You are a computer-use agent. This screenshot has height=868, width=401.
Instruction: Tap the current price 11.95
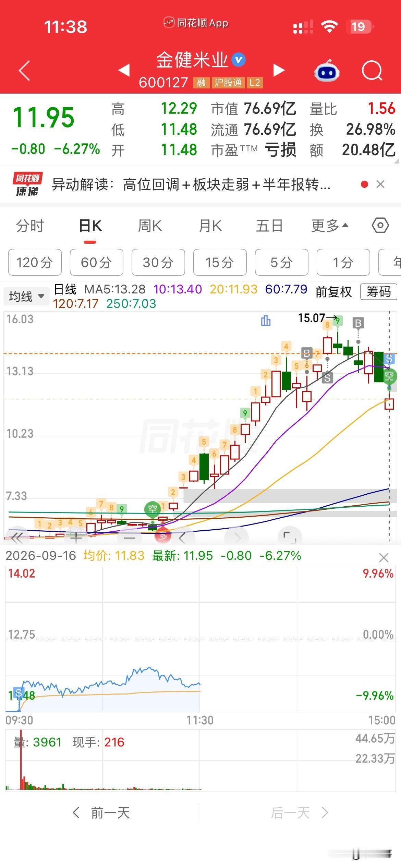pos(44,117)
